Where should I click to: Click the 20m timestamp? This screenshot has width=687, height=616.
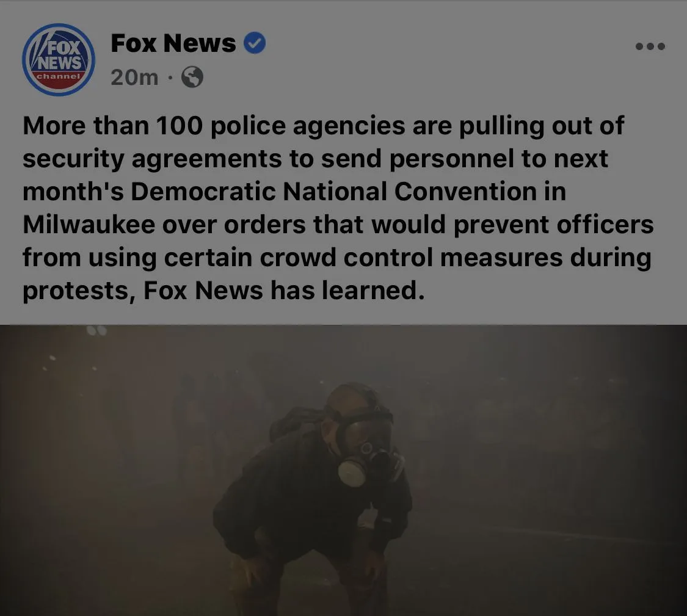134,78
